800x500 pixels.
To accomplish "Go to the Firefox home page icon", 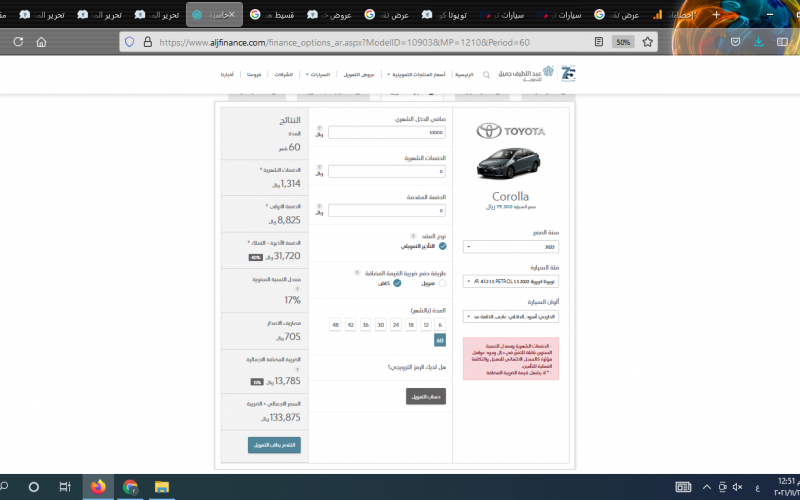I will coord(41,42).
